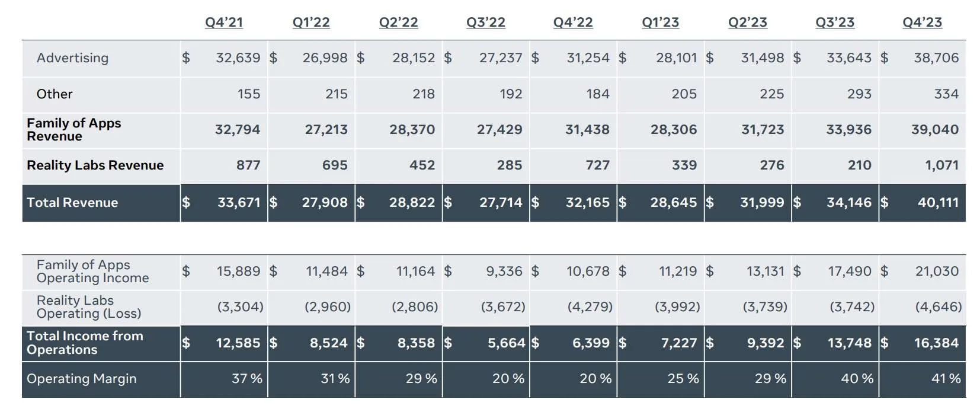
Task: Click the Q4'23 column header
Action: [923, 23]
